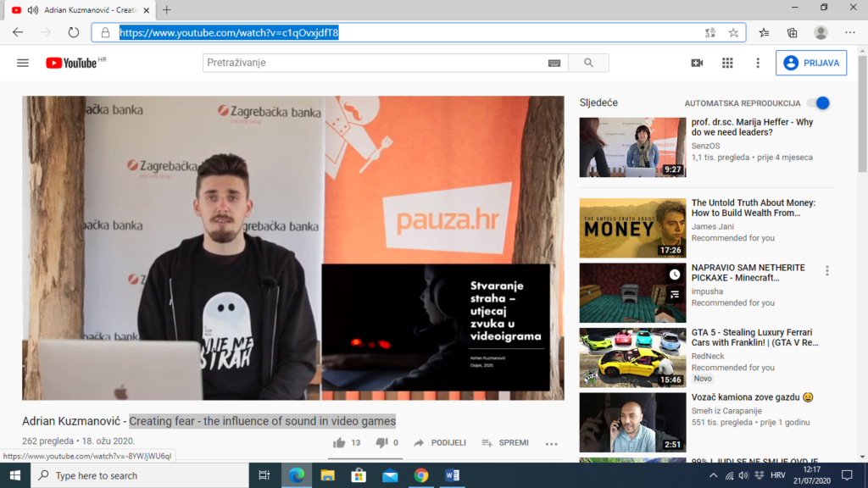Open the Windows Start menu
Viewport: 868px width, 488px height.
[x=15, y=475]
